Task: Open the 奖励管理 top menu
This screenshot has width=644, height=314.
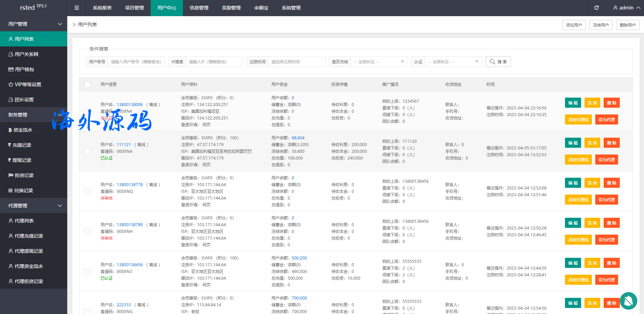Action: point(231,8)
